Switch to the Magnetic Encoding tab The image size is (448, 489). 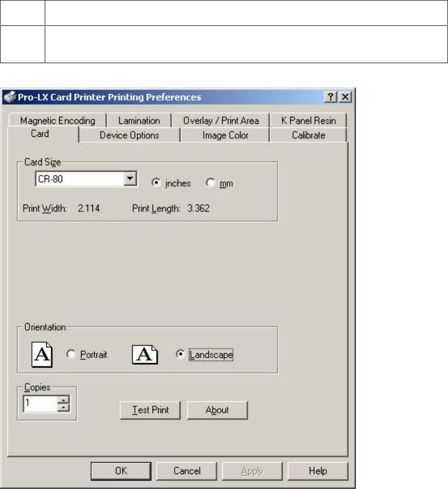(58, 121)
